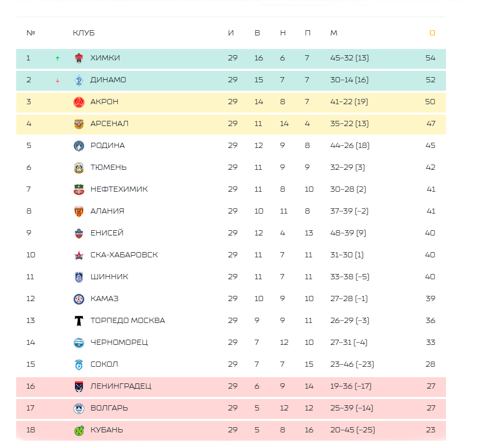Image resolution: width=483 pixels, height=448 pixels.
Task: Click the КЛУБ column header
Action: [x=83, y=33]
